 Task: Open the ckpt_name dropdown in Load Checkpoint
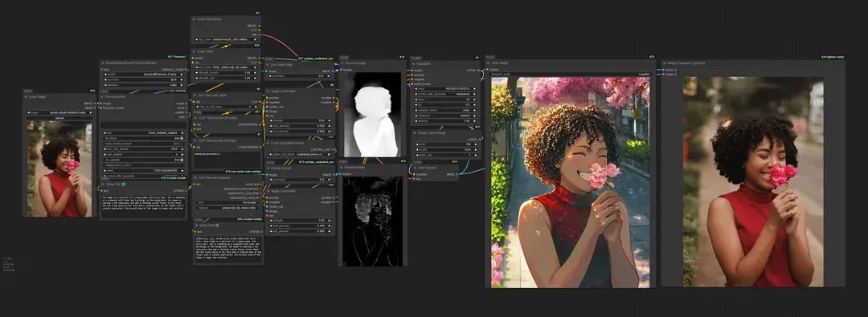(226, 40)
